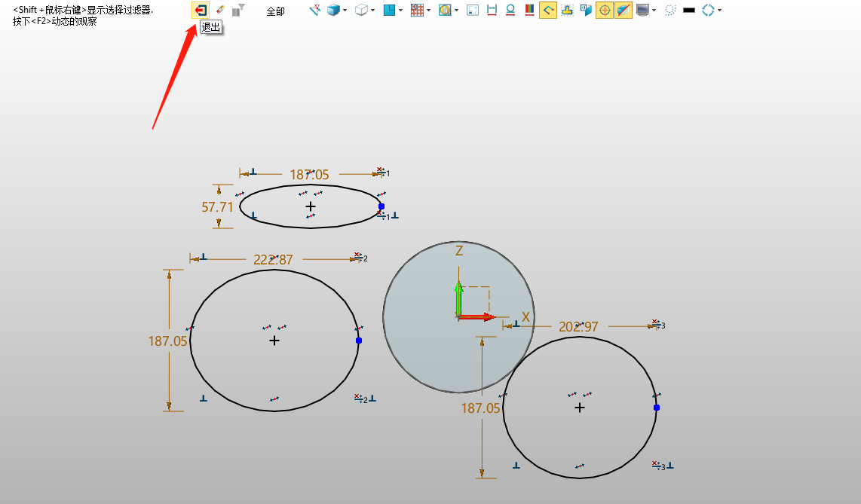
Task: Click the 全部 filter selector
Action: tap(275, 11)
